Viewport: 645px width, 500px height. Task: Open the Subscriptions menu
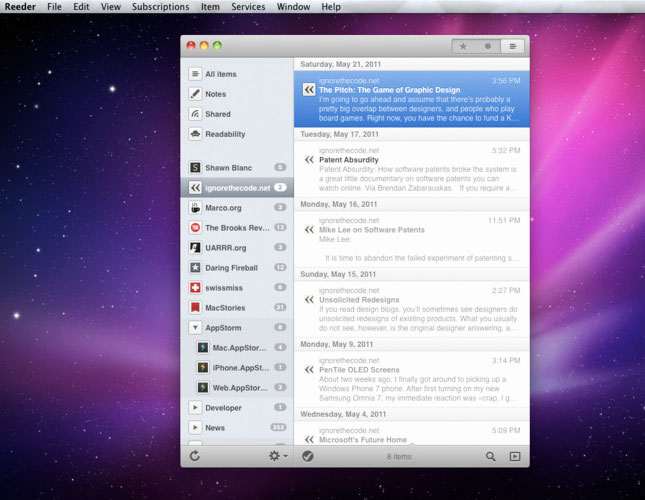pos(160,7)
